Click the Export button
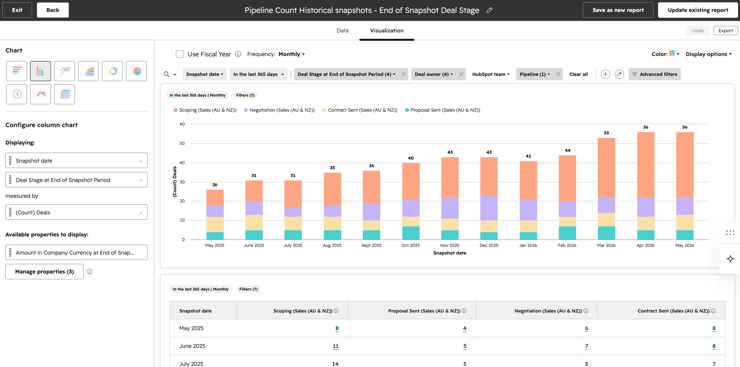Viewport: 740px width, 367px height. click(725, 31)
